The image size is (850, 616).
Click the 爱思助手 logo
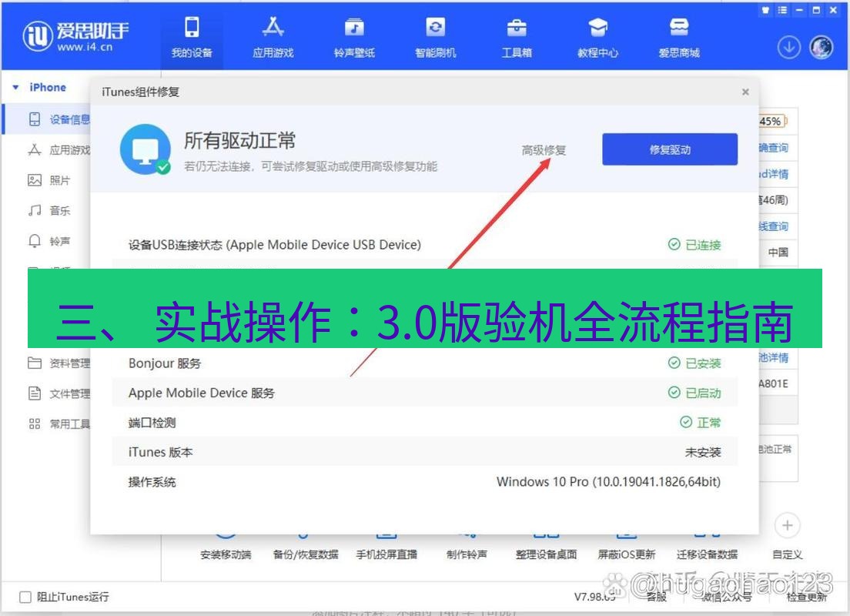[x=76, y=35]
